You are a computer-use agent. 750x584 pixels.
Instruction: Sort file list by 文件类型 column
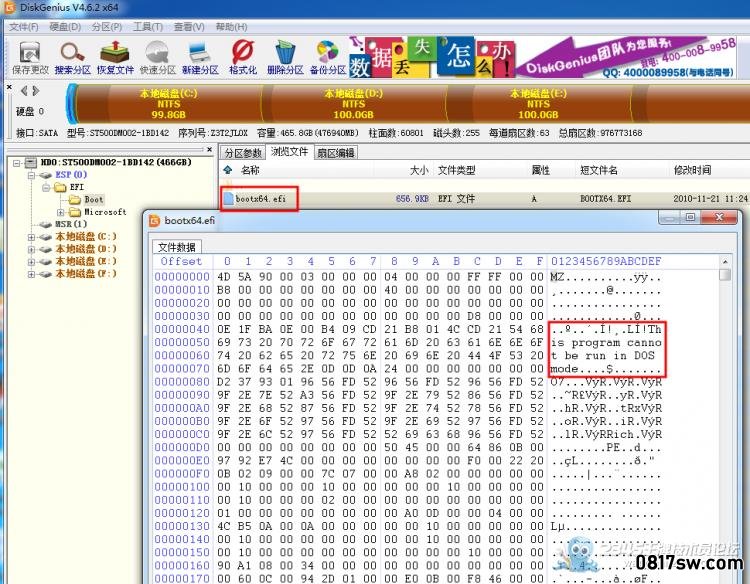click(457, 170)
